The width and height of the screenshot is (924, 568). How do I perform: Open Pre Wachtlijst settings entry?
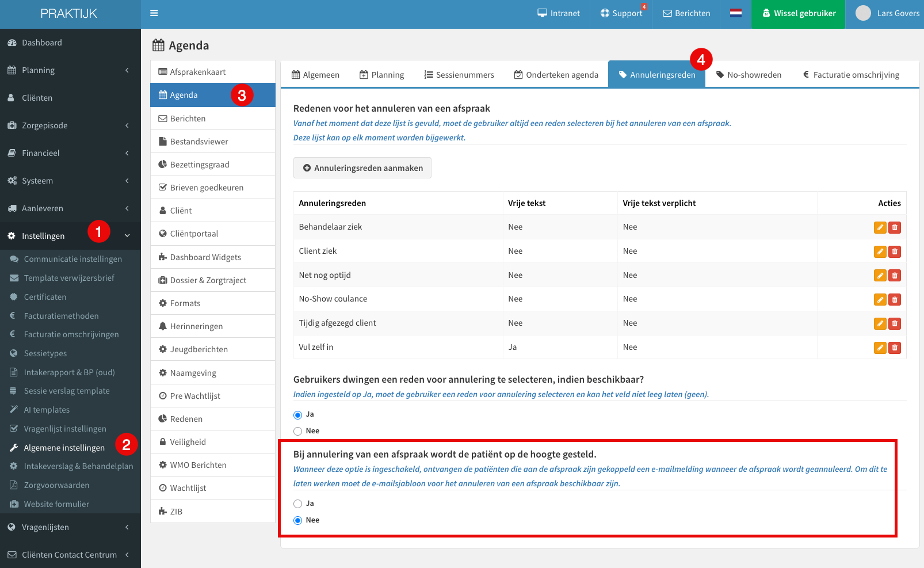(213, 396)
